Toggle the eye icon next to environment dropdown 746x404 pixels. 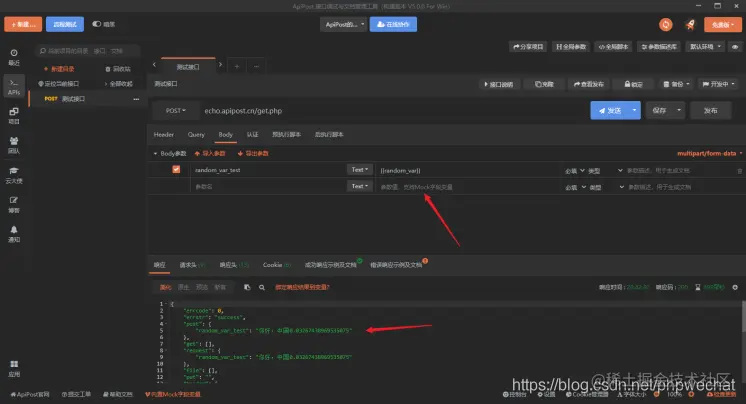pyautogui.click(x=735, y=47)
